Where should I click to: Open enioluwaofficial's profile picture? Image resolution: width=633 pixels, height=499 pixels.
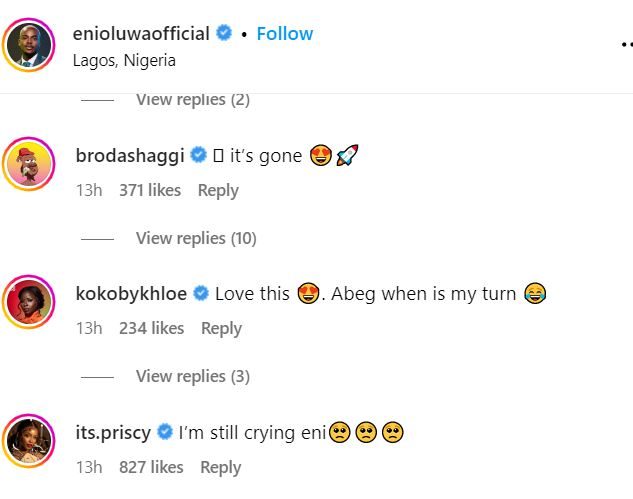tap(29, 45)
